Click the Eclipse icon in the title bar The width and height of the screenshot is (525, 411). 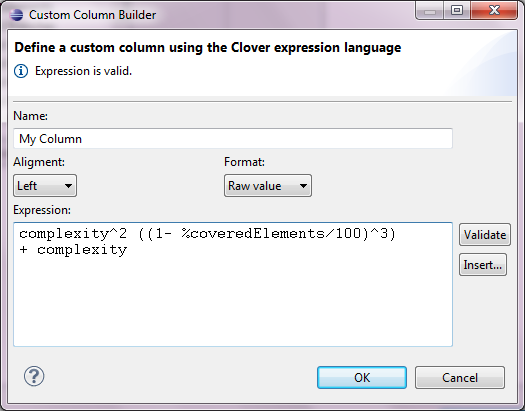click(16, 15)
